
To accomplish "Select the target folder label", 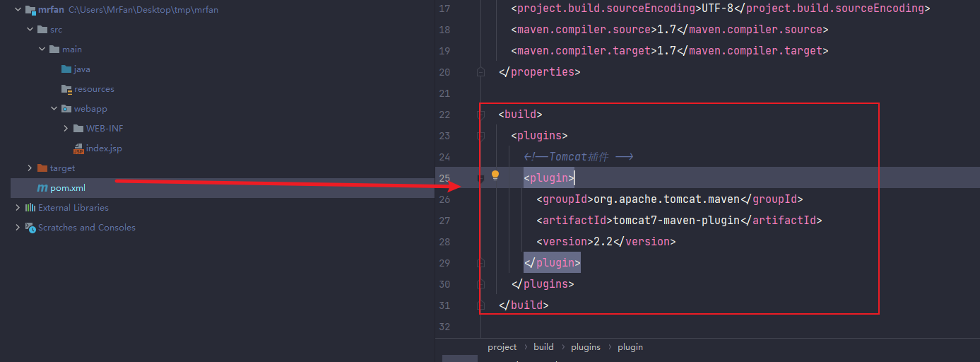I will 62,168.
